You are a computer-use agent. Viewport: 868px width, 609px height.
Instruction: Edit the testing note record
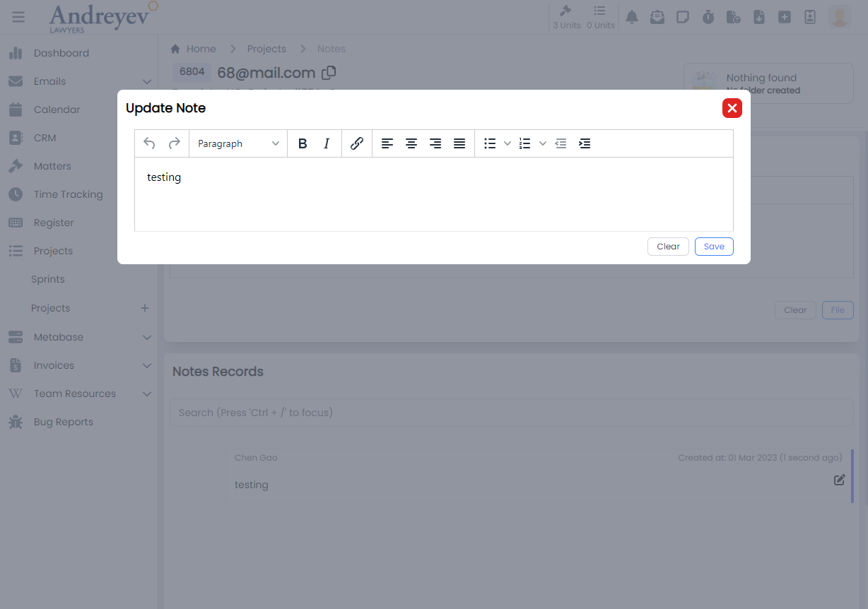pyautogui.click(x=839, y=480)
